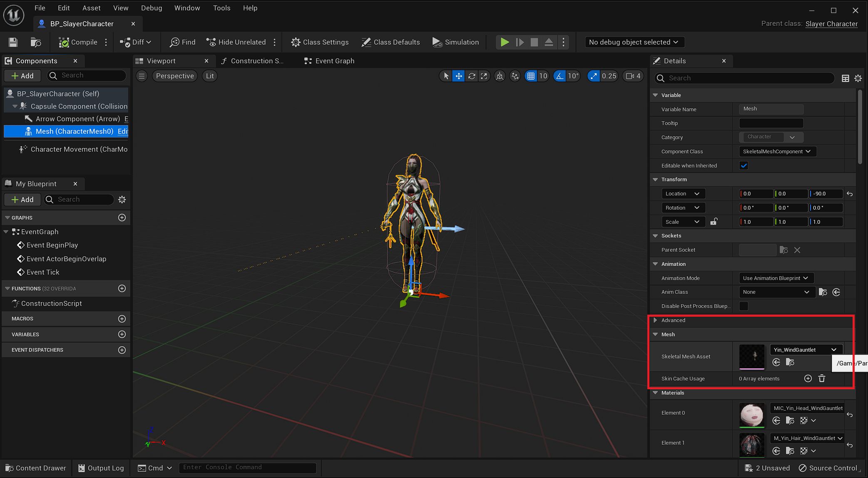The height and width of the screenshot is (478, 868).
Task: Click the Class Defaults button
Action: (390, 42)
